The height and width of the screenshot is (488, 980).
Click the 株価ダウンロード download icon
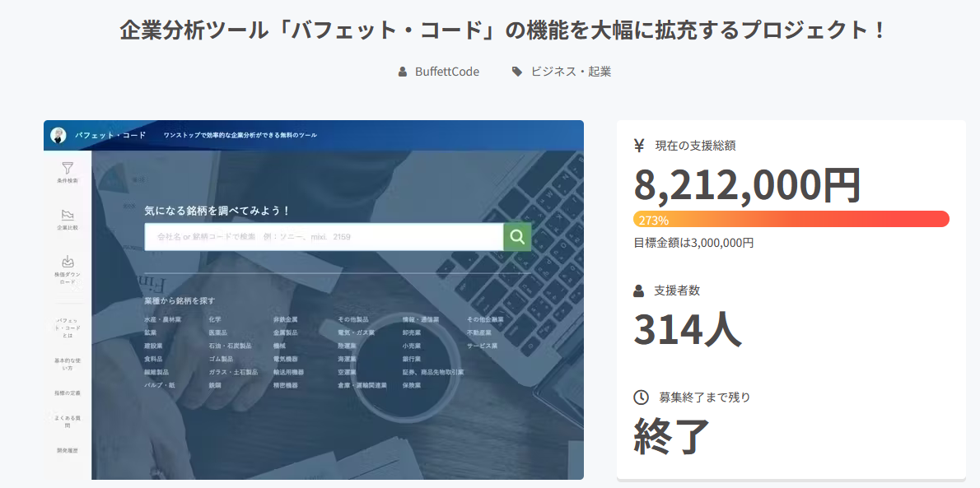coord(68,262)
